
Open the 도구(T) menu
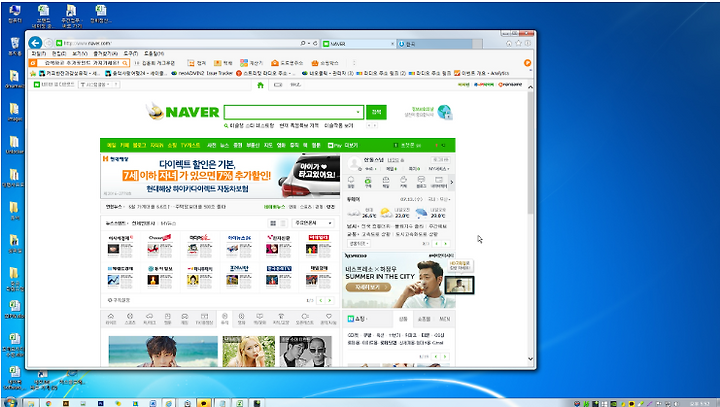point(131,53)
